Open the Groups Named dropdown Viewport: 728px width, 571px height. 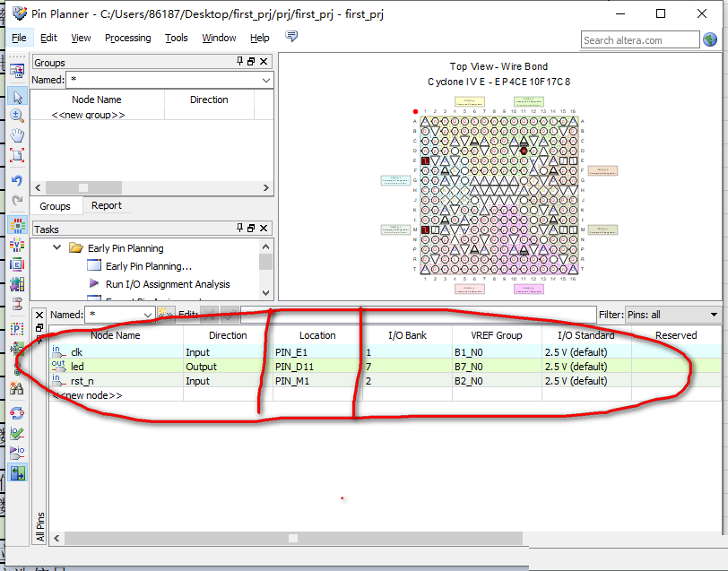click(265, 81)
